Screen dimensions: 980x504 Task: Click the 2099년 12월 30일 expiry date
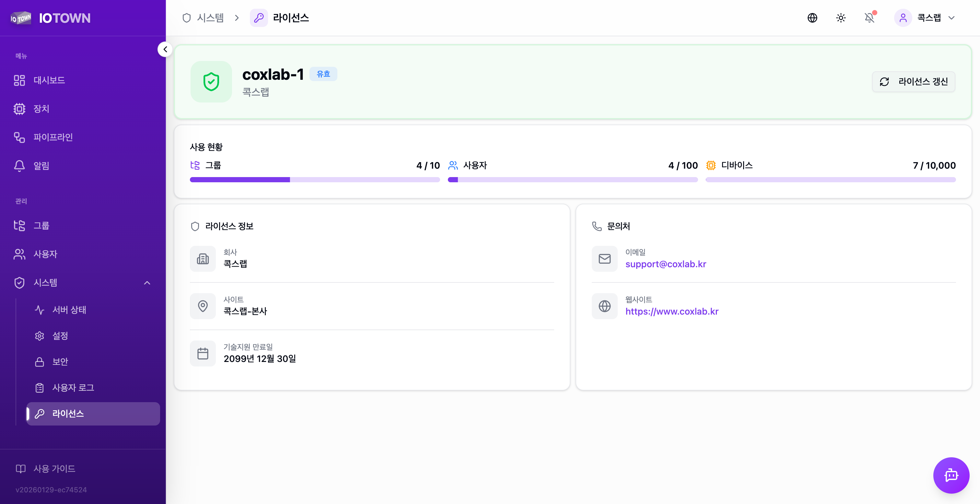[260, 359]
